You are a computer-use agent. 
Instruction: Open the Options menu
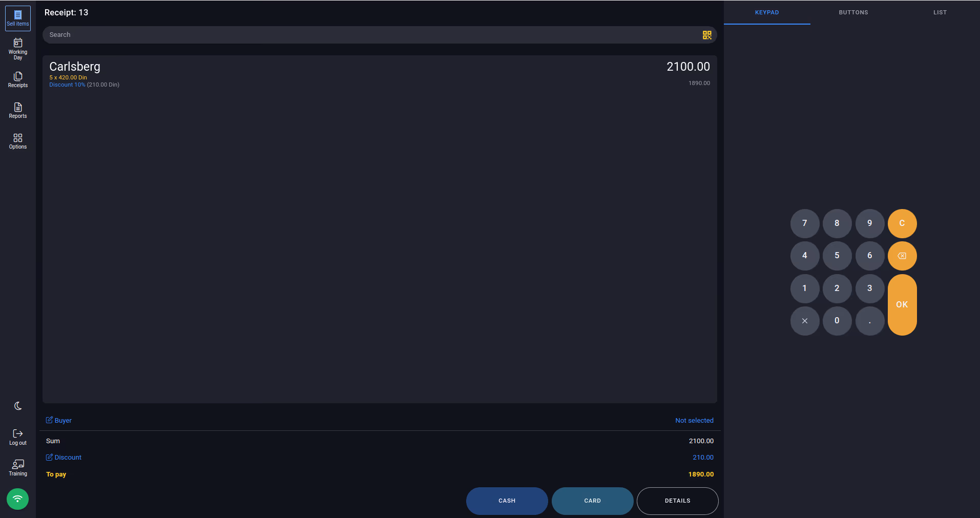point(18,141)
